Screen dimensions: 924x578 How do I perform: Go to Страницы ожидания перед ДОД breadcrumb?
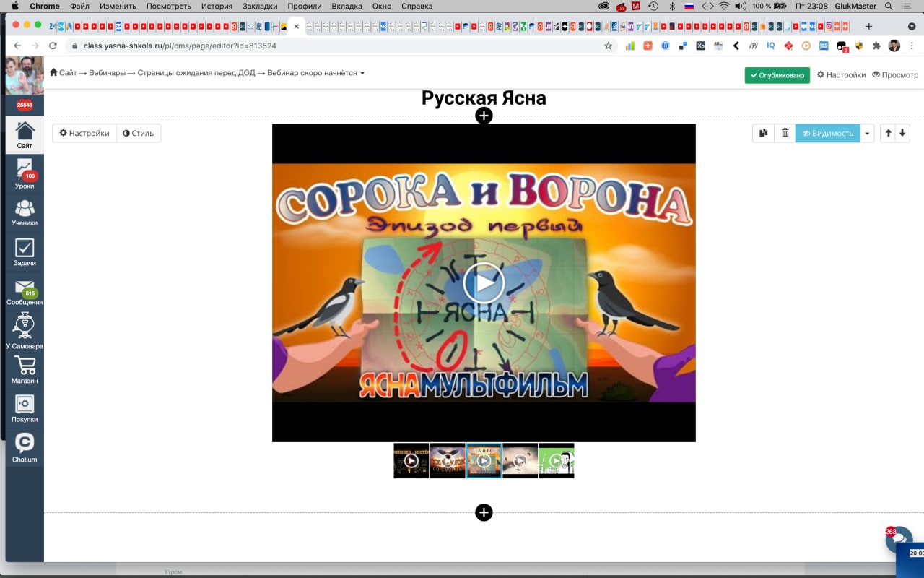coord(196,73)
